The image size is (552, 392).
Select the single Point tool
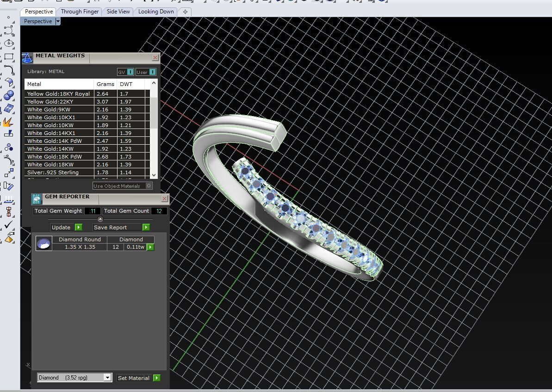point(8,17)
